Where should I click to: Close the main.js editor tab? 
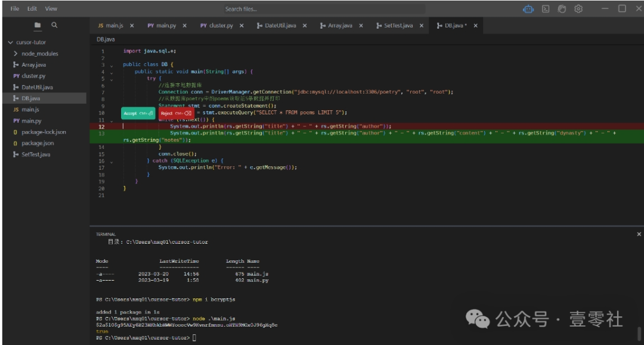132,26
